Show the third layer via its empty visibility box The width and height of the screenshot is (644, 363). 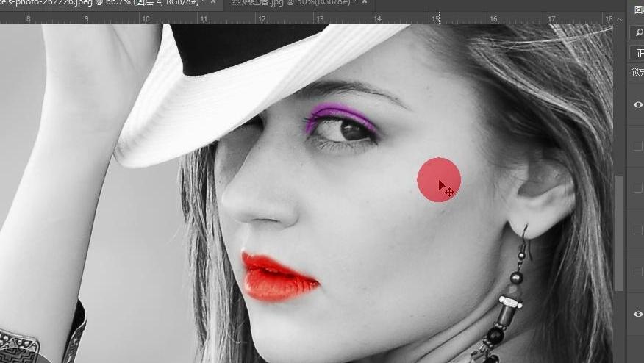click(x=638, y=188)
